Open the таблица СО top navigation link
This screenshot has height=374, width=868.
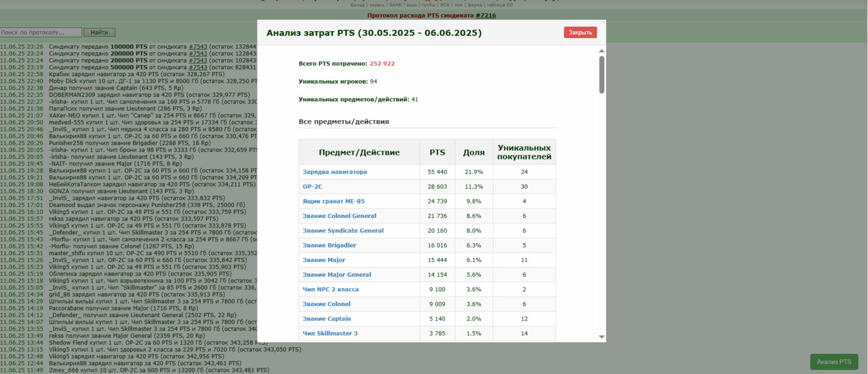pos(500,5)
